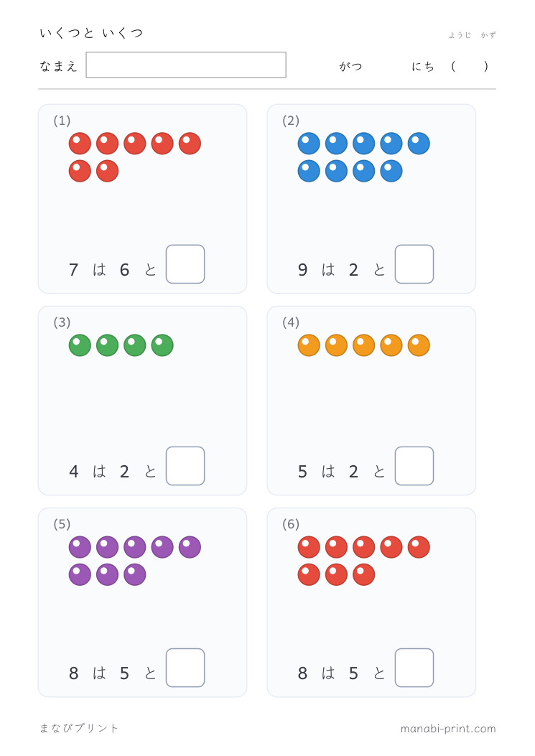
Task: Click the answer box in problem (3)
Action: (185, 466)
